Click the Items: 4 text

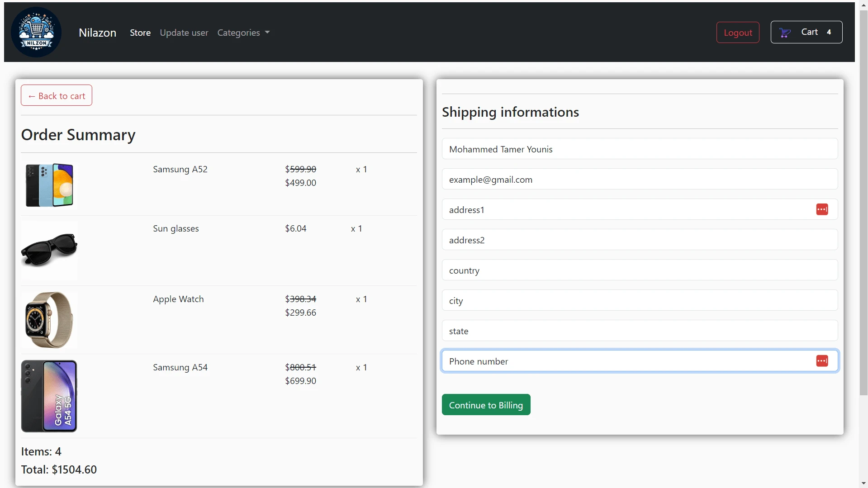[41, 451]
